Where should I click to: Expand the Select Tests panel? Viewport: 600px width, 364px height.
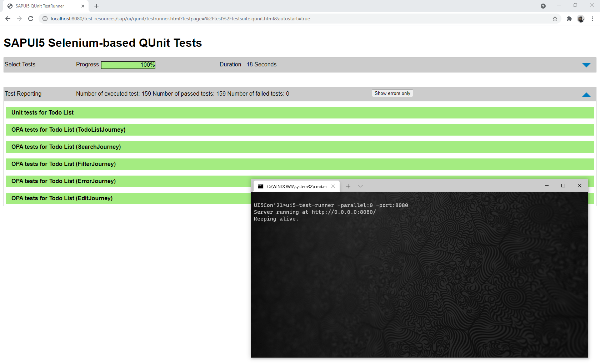coord(586,65)
